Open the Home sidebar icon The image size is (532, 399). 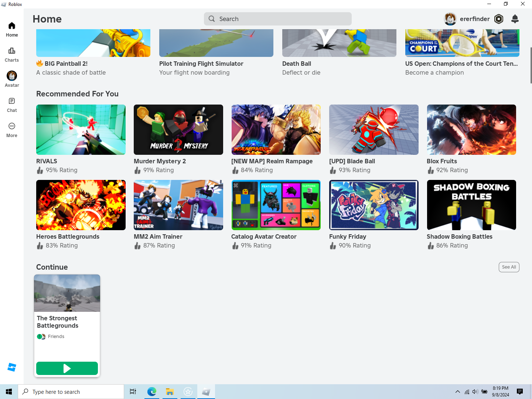pyautogui.click(x=12, y=26)
